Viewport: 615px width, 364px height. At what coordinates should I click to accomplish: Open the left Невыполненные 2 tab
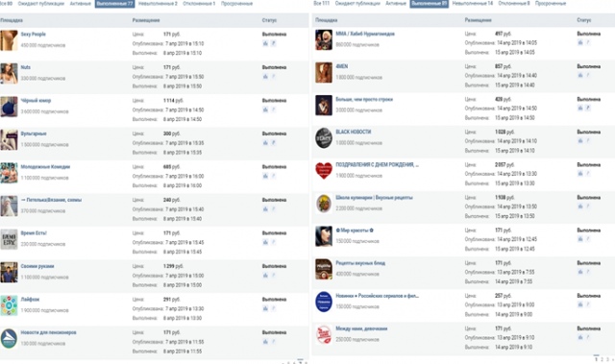pos(158,4)
